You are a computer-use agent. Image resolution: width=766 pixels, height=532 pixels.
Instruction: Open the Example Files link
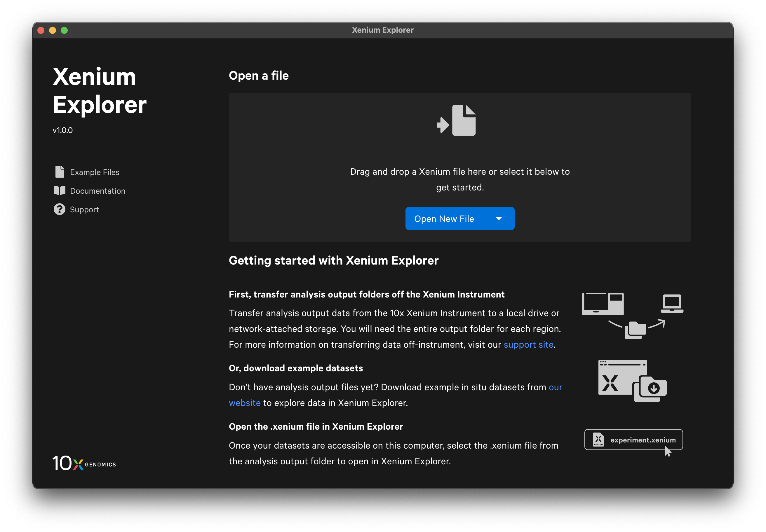pos(95,172)
